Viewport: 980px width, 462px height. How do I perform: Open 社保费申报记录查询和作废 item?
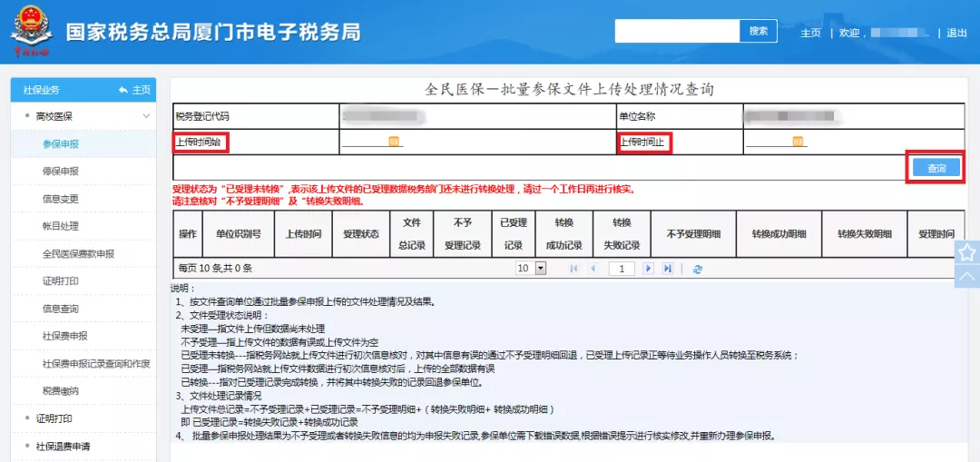tap(96, 364)
